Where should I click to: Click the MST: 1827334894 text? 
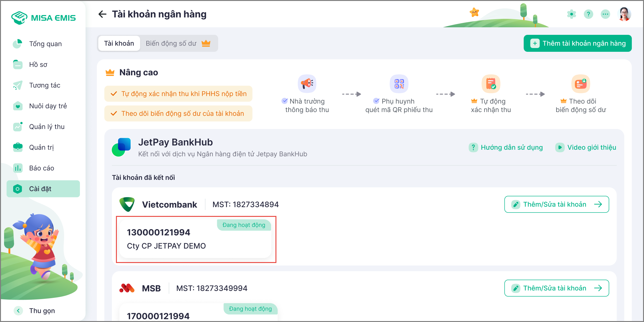tap(245, 204)
